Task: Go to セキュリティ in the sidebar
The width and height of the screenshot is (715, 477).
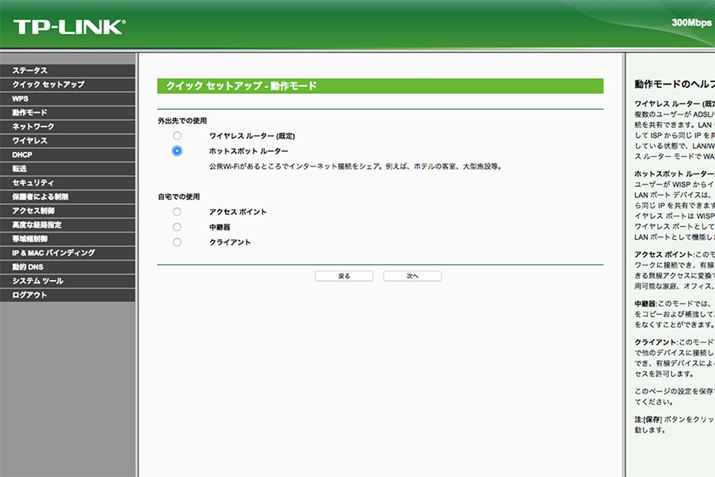Action: 33,183
